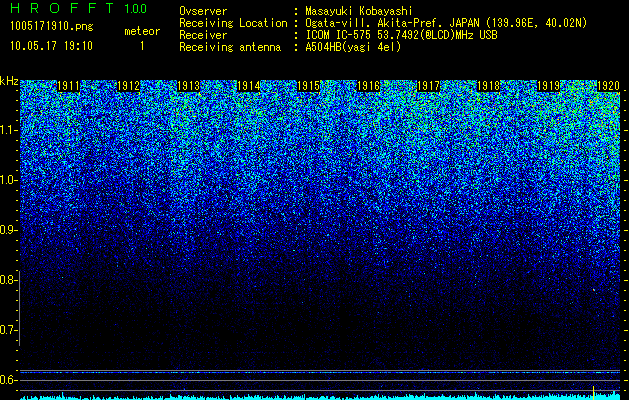Image resolution: width=629 pixels, height=400 pixels.
Task: Click the yellow spike in the level graph
Action: (594, 392)
